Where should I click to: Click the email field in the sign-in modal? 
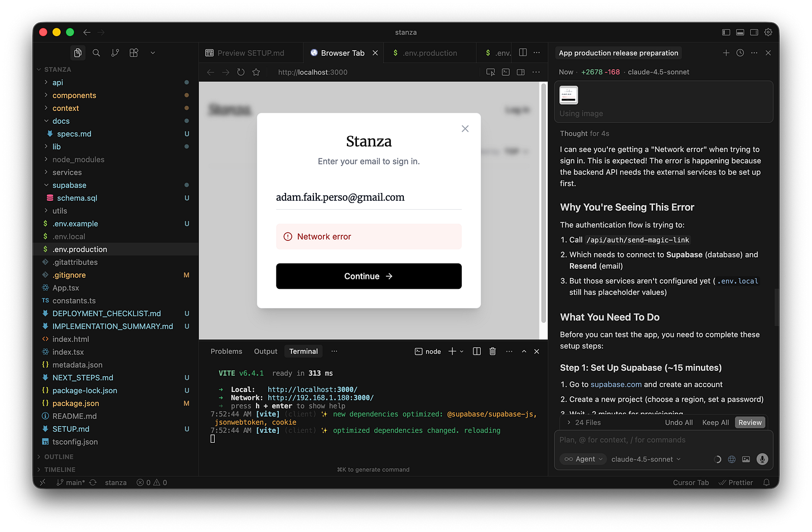point(368,197)
